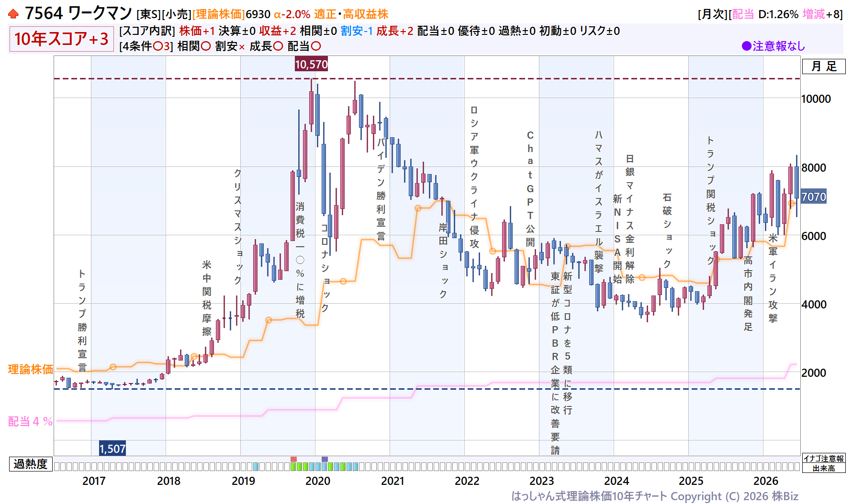Click the クリスマスショック event annotation
The height and width of the screenshot is (504, 852).
pos(238,227)
